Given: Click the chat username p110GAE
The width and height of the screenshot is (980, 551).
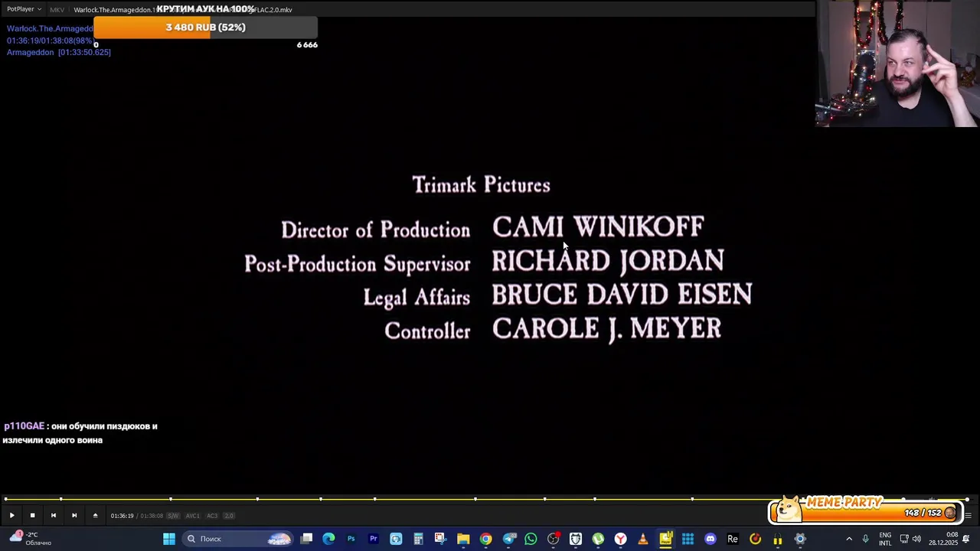Looking at the screenshot, I should (24, 426).
